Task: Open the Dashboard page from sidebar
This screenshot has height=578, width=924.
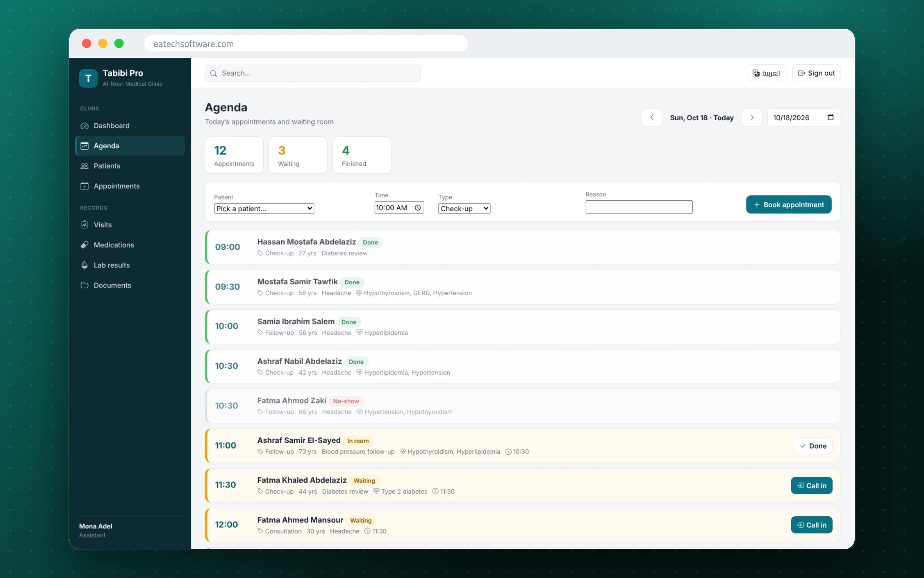Action: click(130, 126)
